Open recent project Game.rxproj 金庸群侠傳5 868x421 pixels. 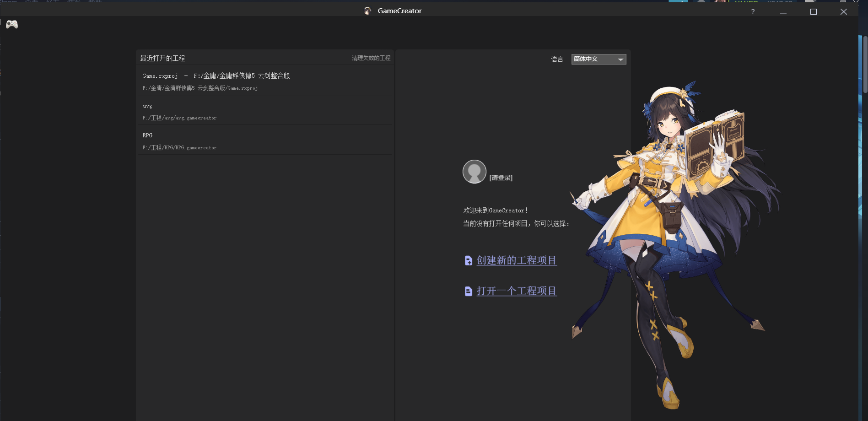pos(265,81)
